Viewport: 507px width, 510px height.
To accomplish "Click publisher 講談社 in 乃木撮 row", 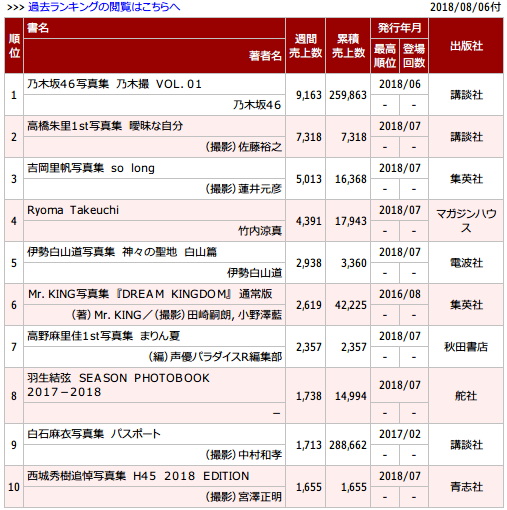I will pos(466,95).
